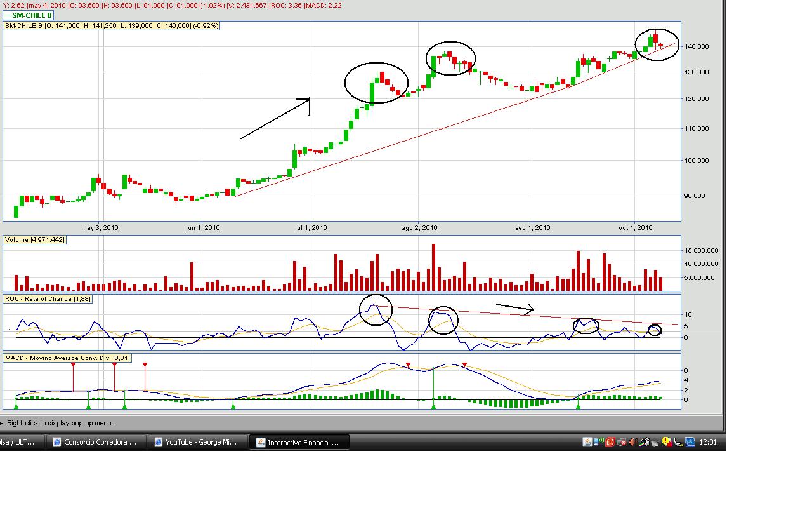Click the MACD - Moving Average Conv. Div. label
Viewport: 812px width, 508px height.
point(67,358)
